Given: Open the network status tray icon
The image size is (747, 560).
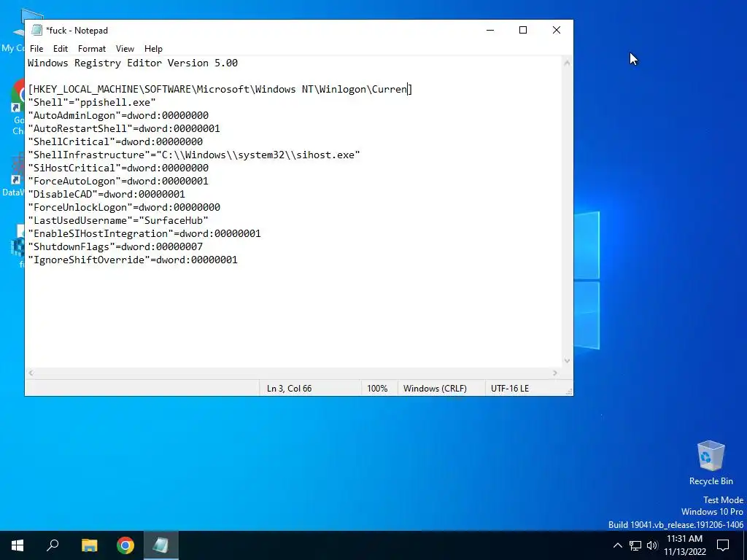Looking at the screenshot, I should (635, 545).
